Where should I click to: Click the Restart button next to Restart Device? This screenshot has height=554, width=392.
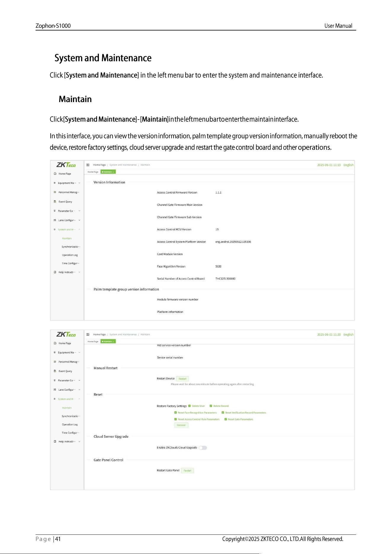182,379
